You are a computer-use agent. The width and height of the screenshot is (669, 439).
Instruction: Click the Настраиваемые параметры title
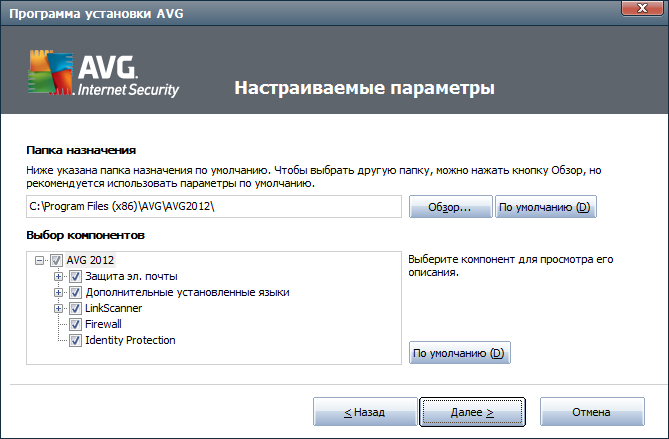point(364,88)
